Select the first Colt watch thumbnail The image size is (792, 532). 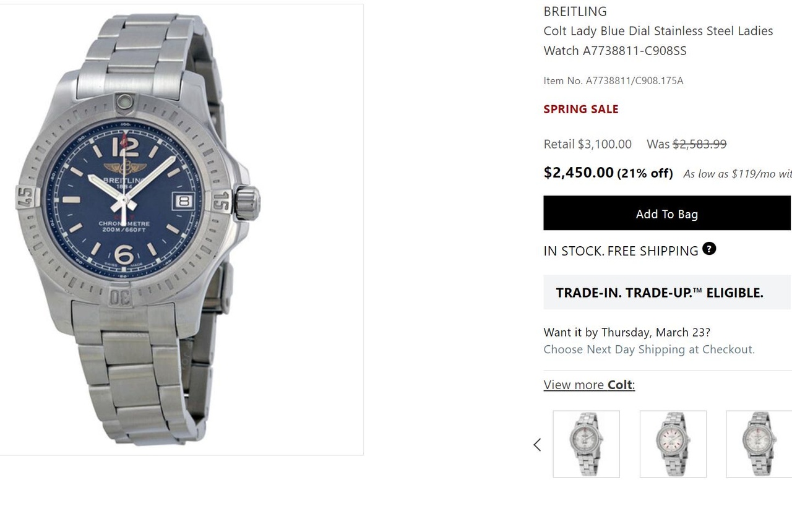click(586, 444)
